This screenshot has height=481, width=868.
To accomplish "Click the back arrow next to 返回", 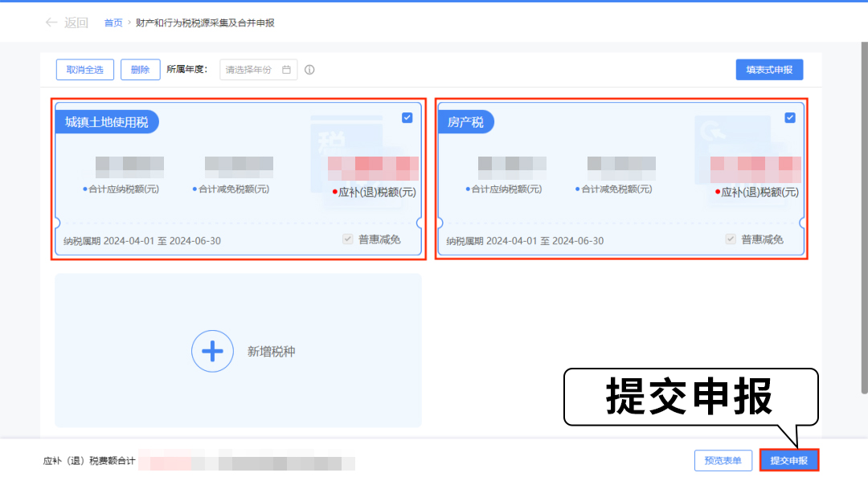I will pos(51,22).
